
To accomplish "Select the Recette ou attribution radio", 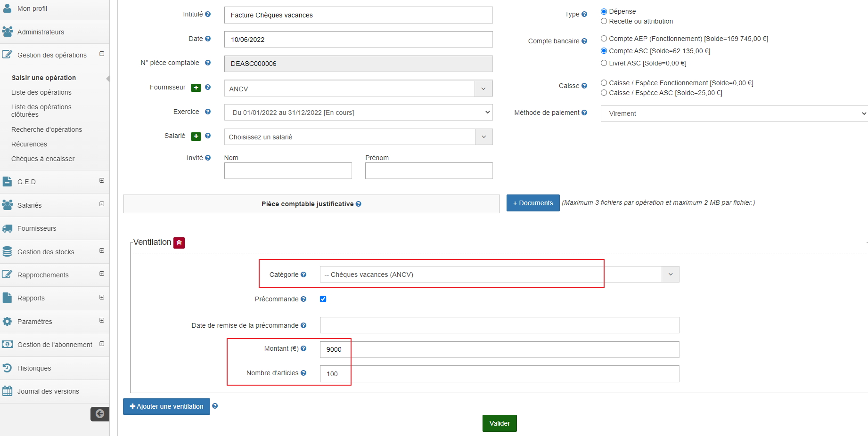I will (604, 21).
